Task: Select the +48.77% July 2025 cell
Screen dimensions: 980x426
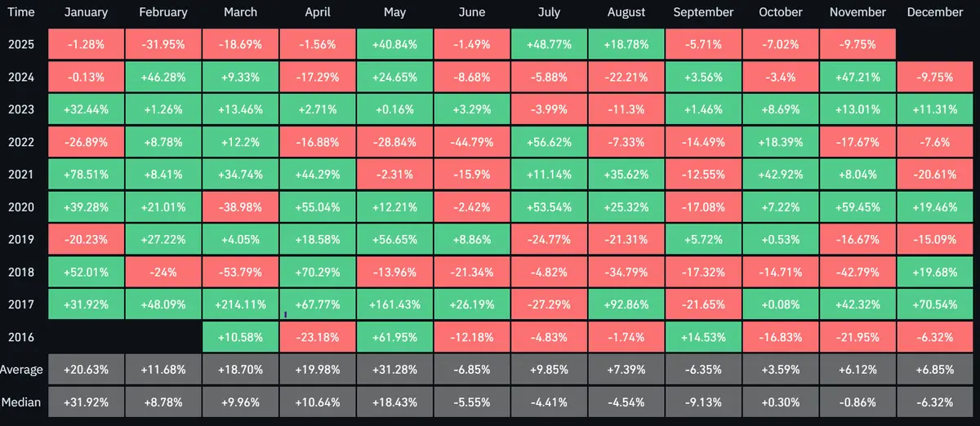Action: (x=549, y=44)
